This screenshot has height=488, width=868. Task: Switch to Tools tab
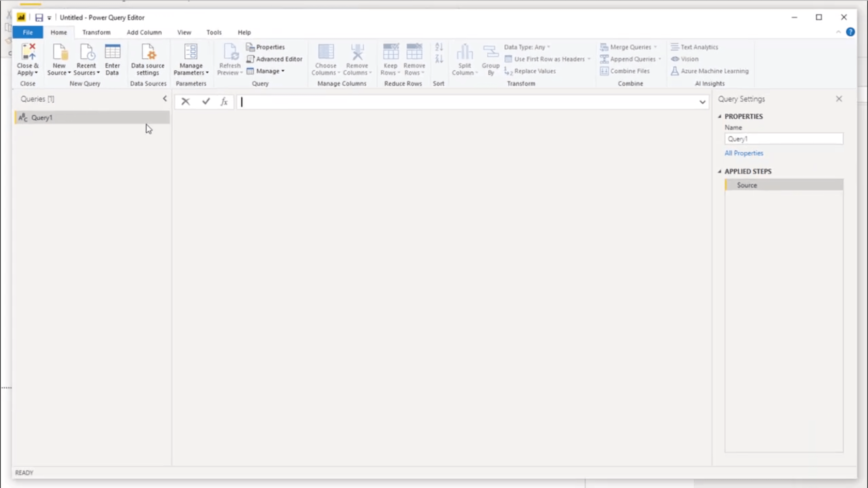tap(214, 32)
